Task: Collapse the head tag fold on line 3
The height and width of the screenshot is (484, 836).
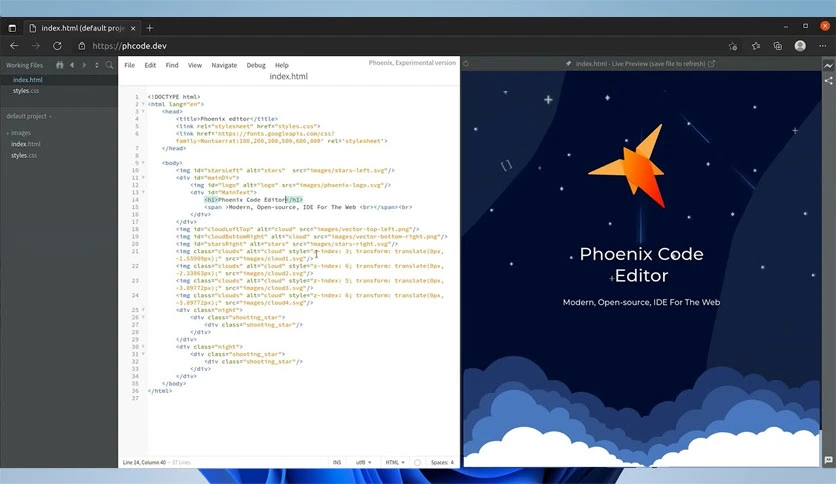Action: [x=143, y=111]
